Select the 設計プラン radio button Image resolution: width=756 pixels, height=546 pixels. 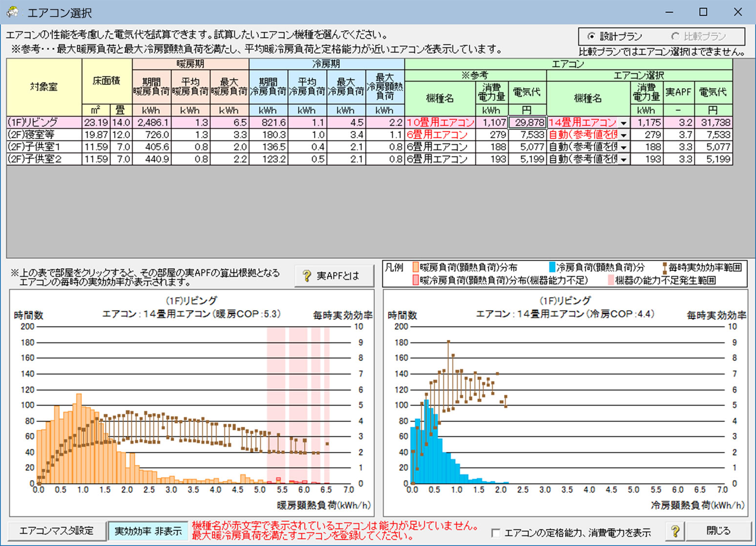(x=591, y=37)
